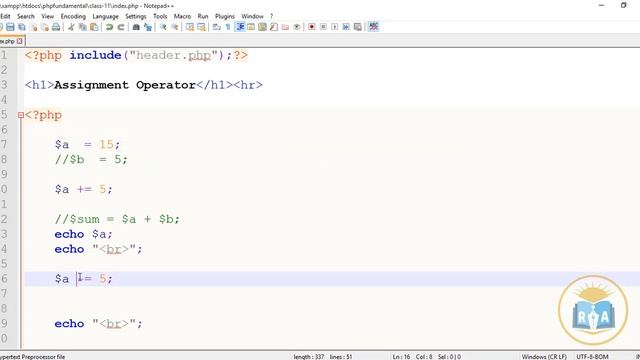
Task: Click 'length : 337' in status bar
Action: click(x=309, y=357)
